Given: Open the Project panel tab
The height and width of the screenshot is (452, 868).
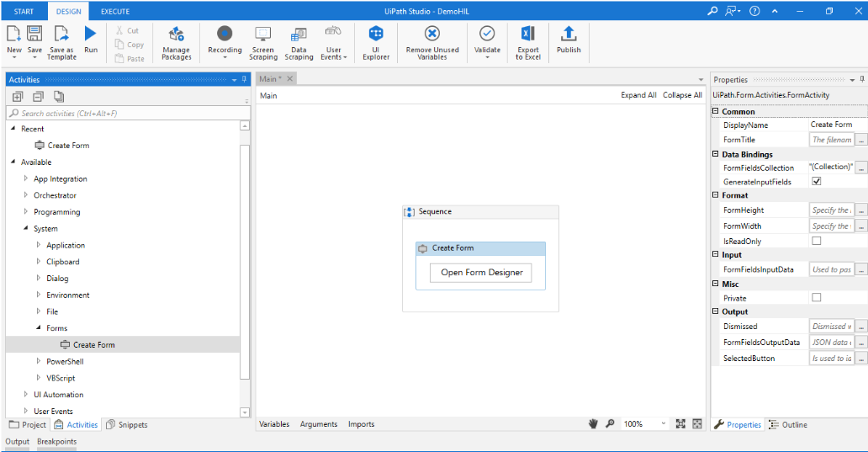Looking at the screenshot, I should 28,425.
